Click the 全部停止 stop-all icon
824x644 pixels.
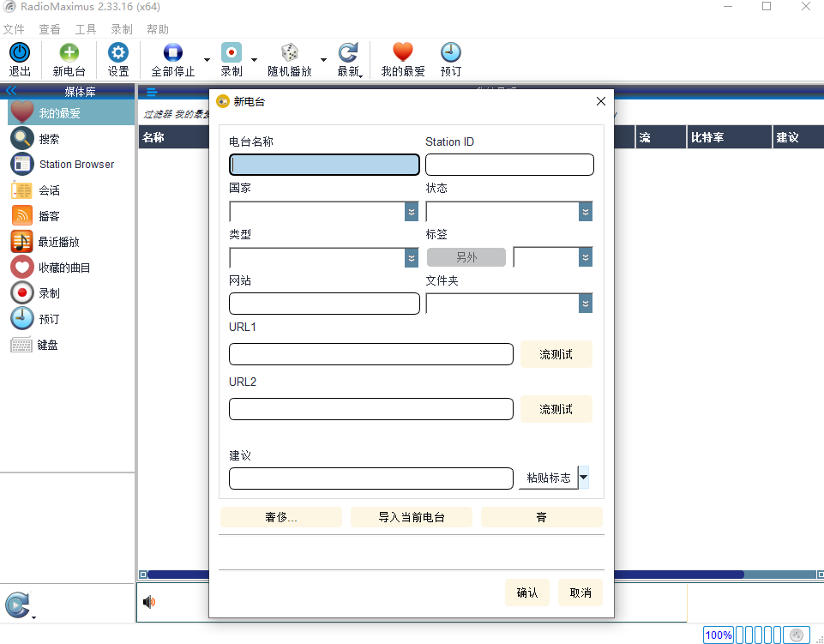coord(173,52)
